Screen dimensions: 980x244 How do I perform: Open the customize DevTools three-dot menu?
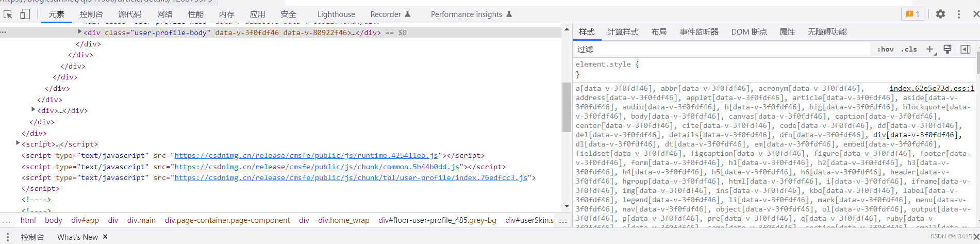pyautogui.click(x=959, y=14)
